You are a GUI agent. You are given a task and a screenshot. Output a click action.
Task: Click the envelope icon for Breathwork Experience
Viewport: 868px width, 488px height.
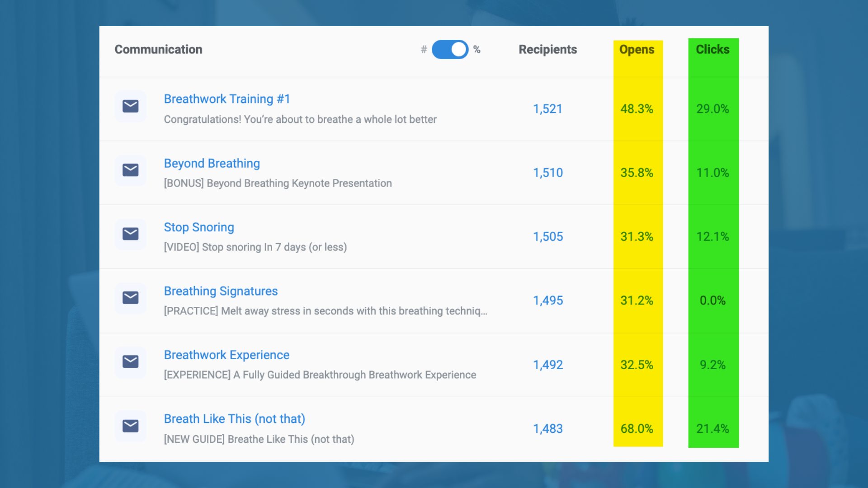(x=130, y=362)
